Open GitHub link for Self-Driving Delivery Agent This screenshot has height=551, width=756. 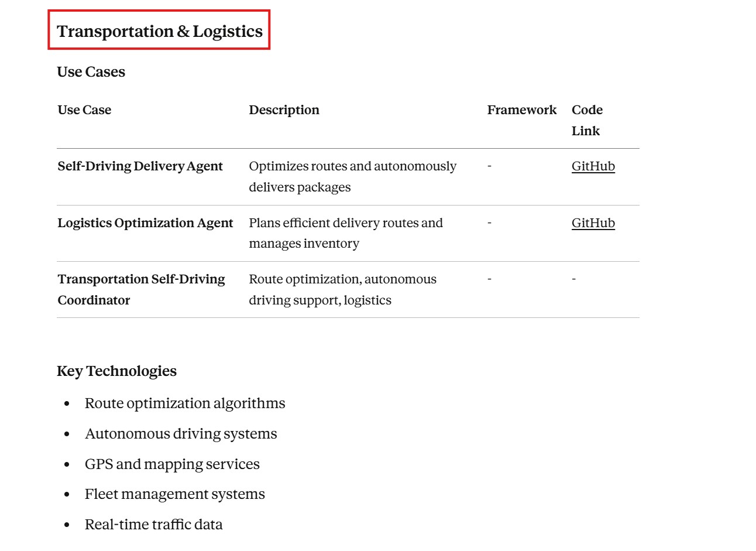click(x=593, y=166)
